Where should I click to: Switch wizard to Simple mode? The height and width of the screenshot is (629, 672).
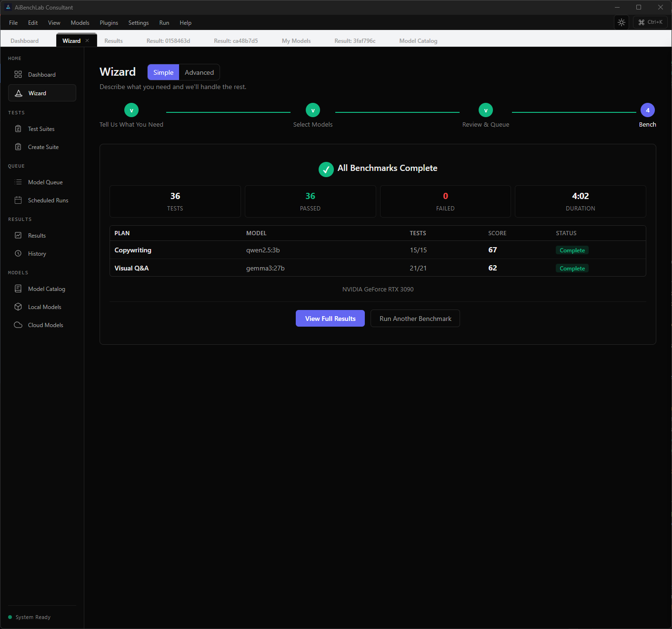pyautogui.click(x=163, y=72)
